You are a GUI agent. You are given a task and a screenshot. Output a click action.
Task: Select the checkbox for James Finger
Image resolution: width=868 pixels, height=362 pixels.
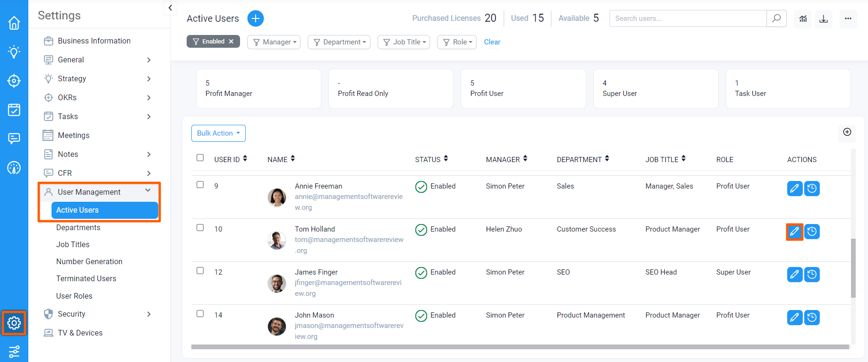tap(200, 271)
